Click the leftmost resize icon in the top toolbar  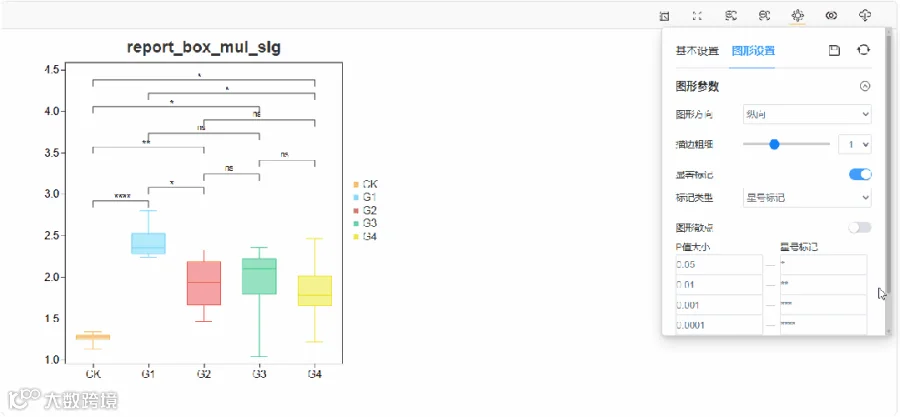click(664, 16)
